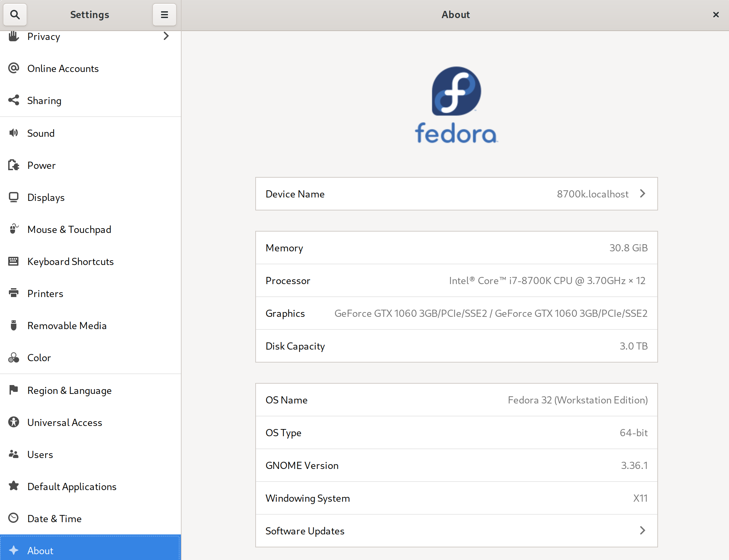Open the Online Accounts panel
The image size is (729, 560).
click(x=90, y=69)
